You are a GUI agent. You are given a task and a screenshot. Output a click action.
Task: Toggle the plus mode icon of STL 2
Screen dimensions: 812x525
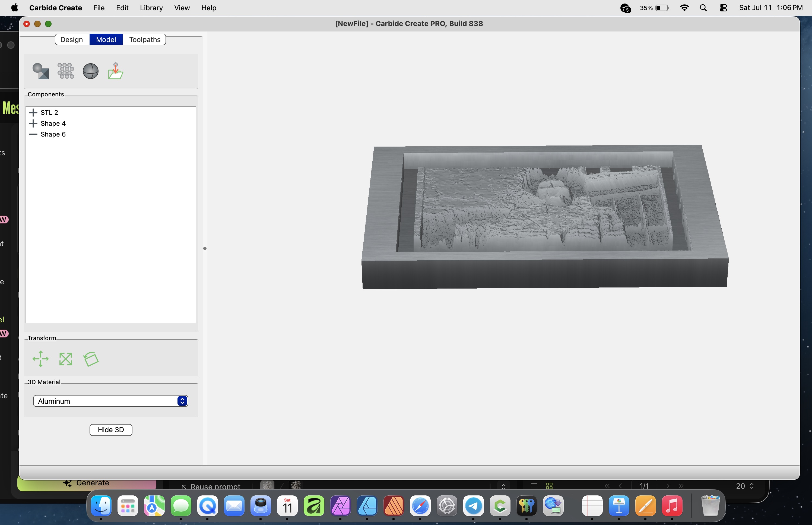[33, 112]
